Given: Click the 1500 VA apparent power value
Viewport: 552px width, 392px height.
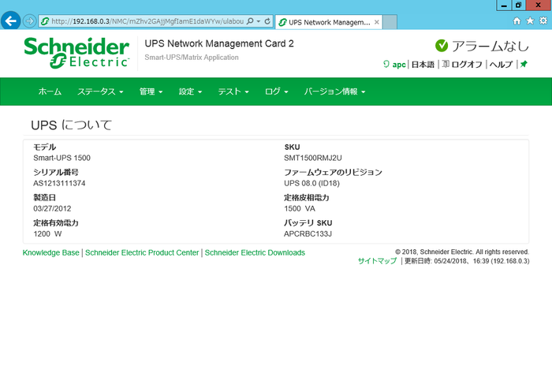Looking at the screenshot, I should pyautogui.click(x=300, y=209).
